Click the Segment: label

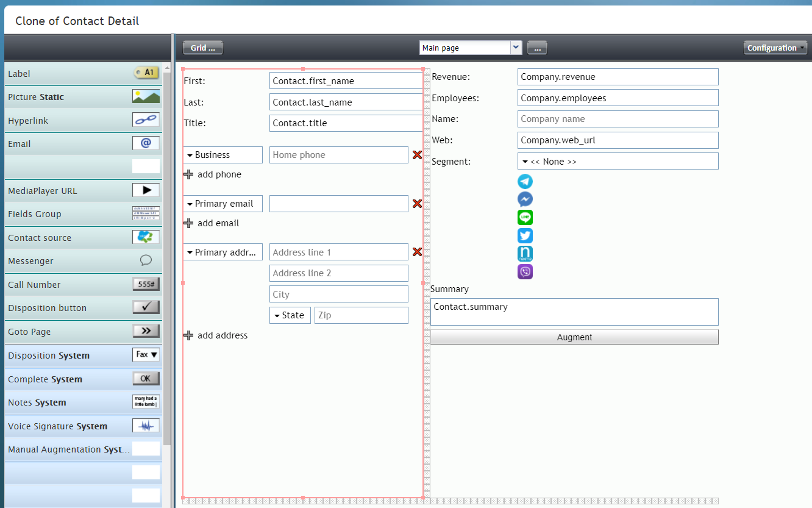[451, 162]
